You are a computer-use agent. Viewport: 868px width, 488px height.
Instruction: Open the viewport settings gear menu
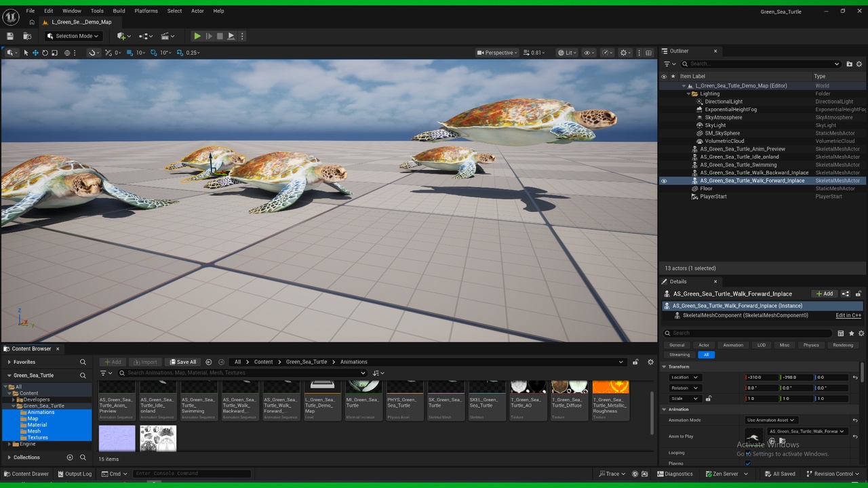625,53
